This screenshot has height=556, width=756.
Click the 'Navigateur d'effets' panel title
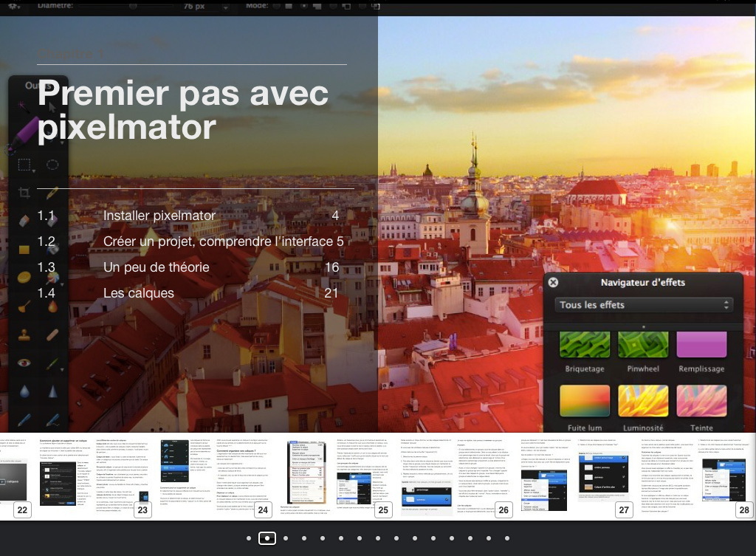643,283
